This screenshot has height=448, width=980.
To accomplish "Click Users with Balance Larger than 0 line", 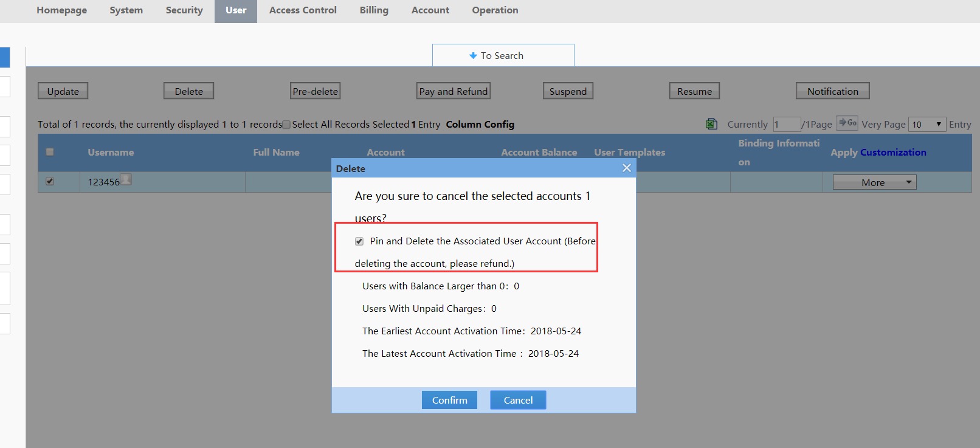I will click(441, 286).
